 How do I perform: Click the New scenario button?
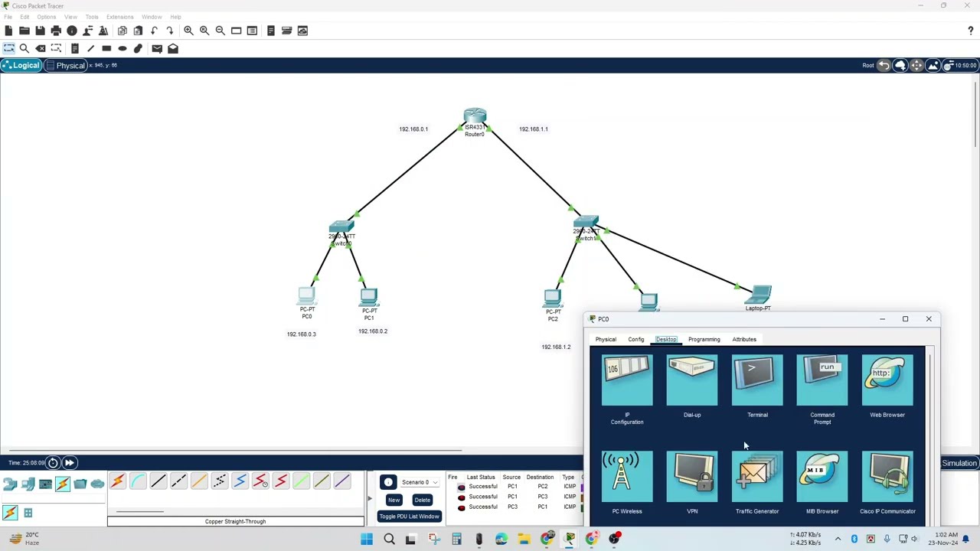[x=394, y=500]
